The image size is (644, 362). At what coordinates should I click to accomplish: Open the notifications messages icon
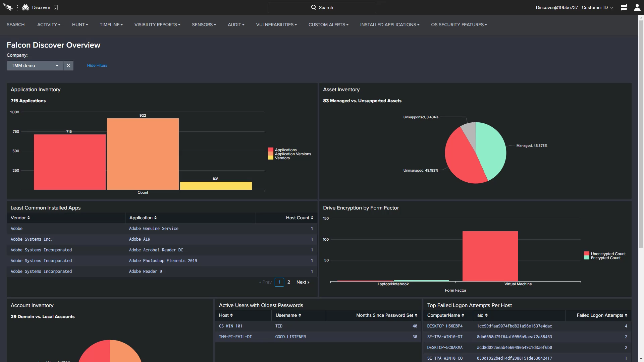(624, 7)
